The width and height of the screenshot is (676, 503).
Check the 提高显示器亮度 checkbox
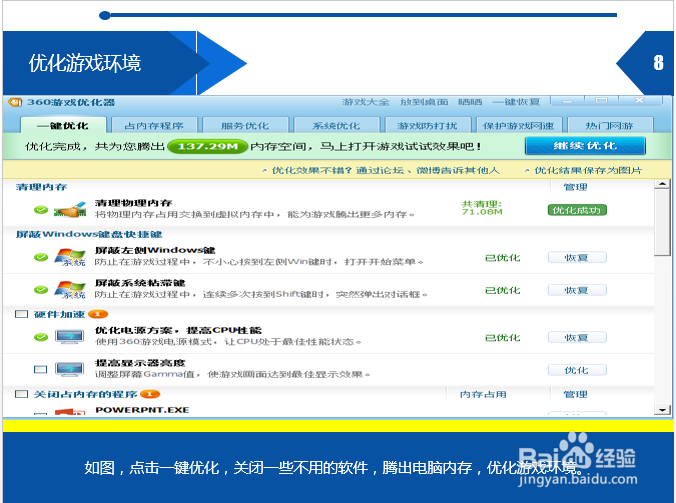[41, 369]
